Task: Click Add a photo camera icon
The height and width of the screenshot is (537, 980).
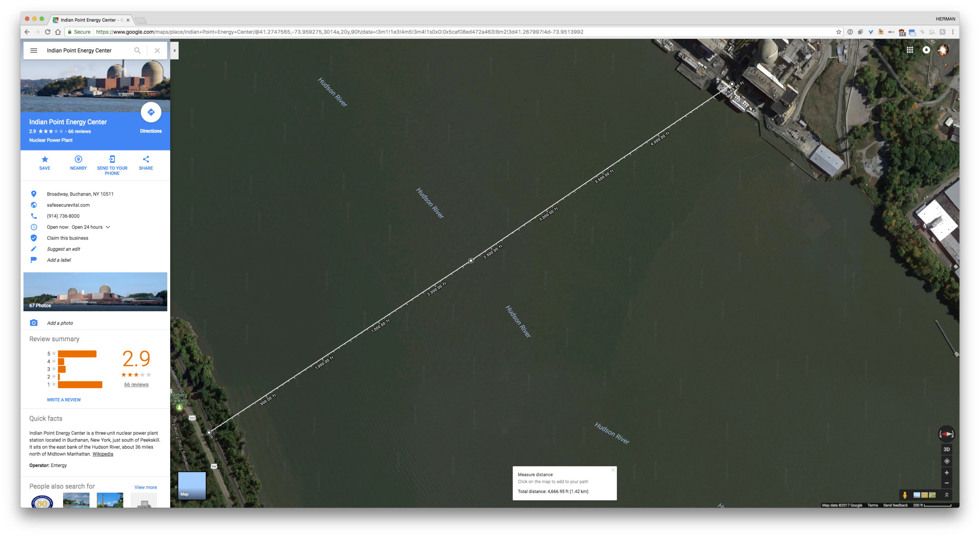Action: (x=34, y=323)
